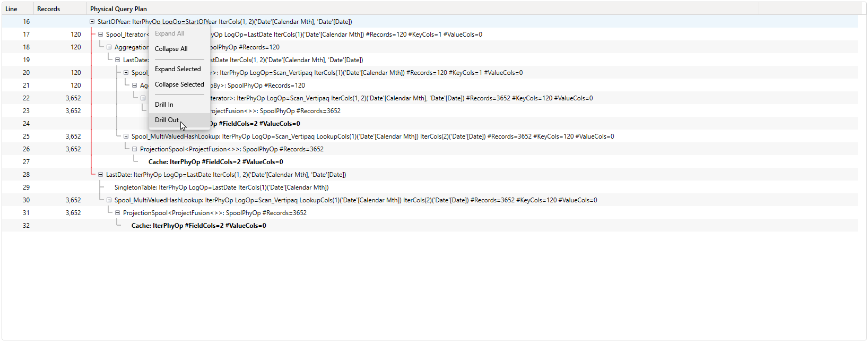Screen dimensions: 868x342
Task: Collapse the AggregationSpool node on line 18
Action: (109, 47)
